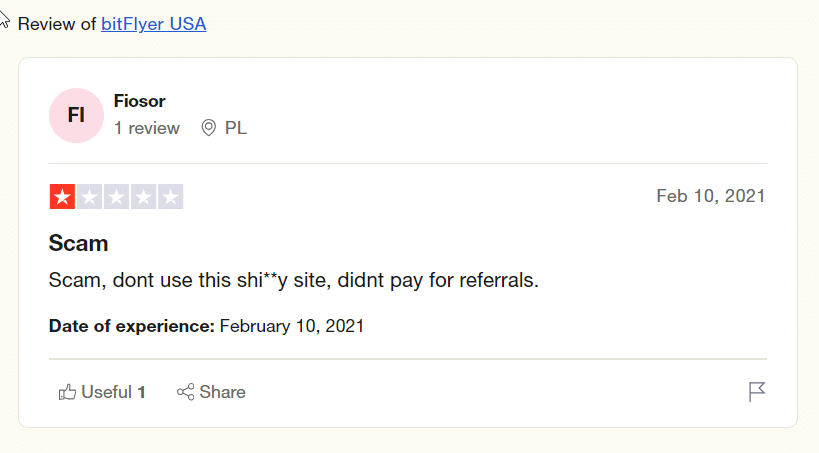Click the "1 review" count text

click(147, 128)
